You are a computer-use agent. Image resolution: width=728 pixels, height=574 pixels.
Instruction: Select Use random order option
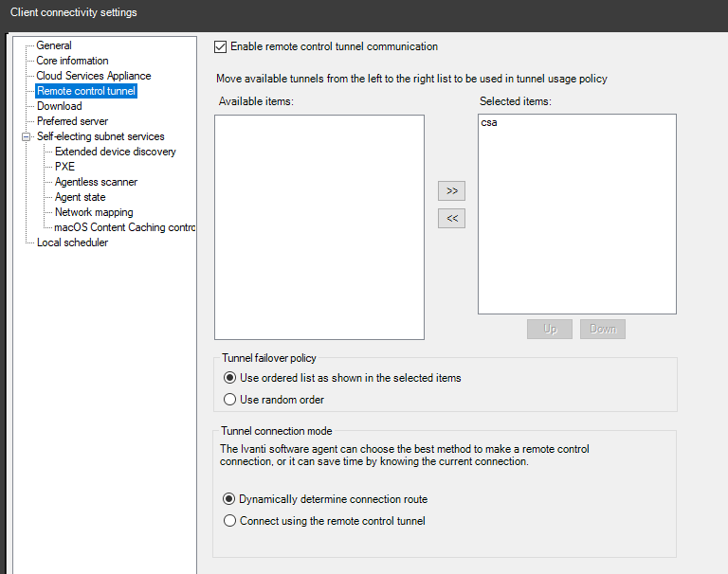click(x=229, y=400)
